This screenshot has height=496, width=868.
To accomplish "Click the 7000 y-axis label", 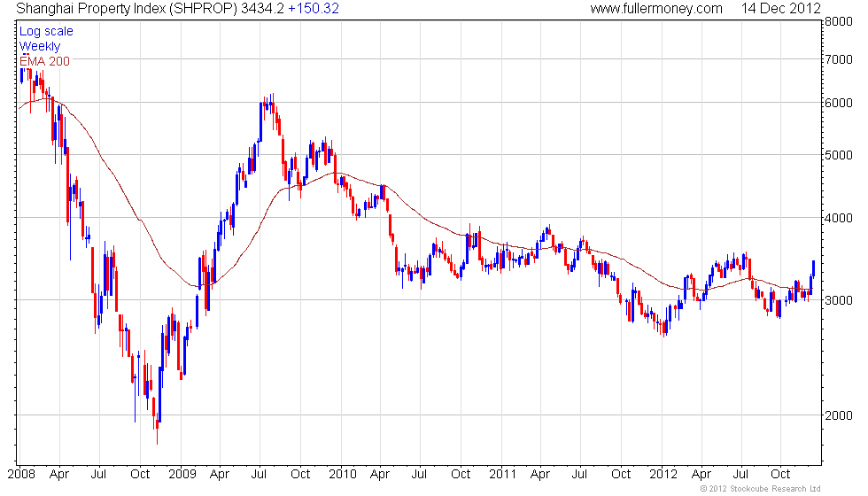I will 838,59.
